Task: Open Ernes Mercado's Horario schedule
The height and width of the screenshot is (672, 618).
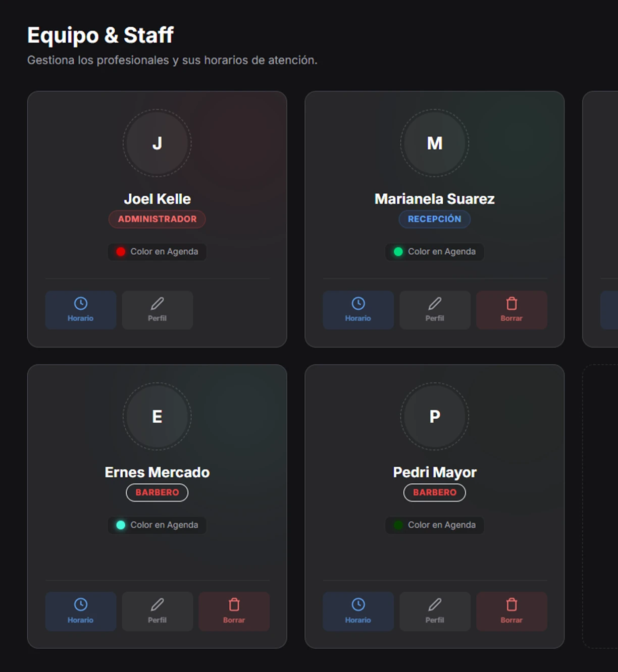Action: pos(81,611)
